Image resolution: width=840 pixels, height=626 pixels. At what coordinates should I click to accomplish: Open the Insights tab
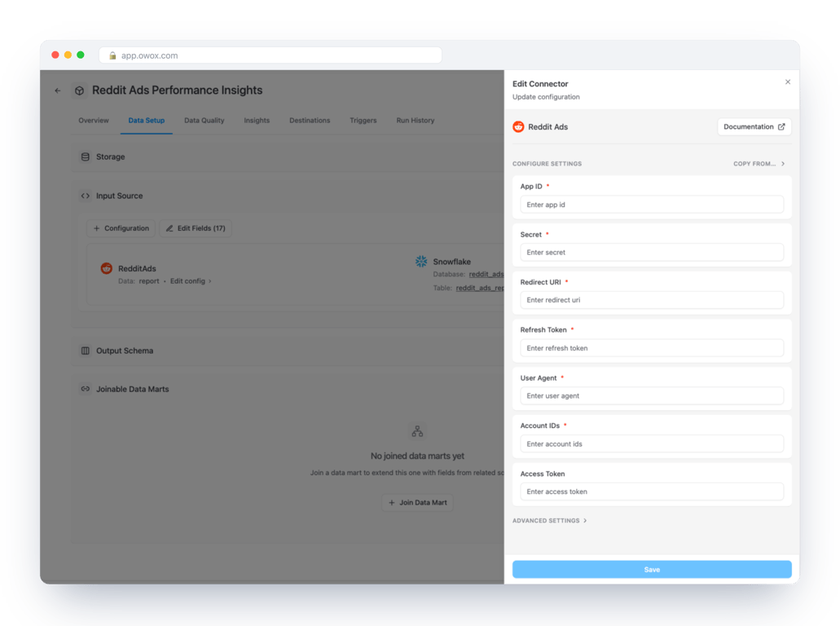[257, 121]
